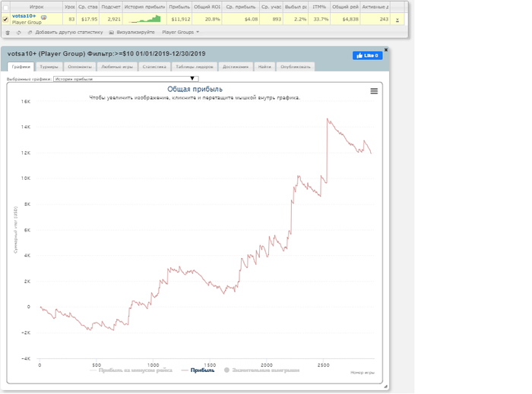This screenshot has height=394, width=532.
Task: Uncheck the votsa10+ row checkbox
Action: click(5, 19)
